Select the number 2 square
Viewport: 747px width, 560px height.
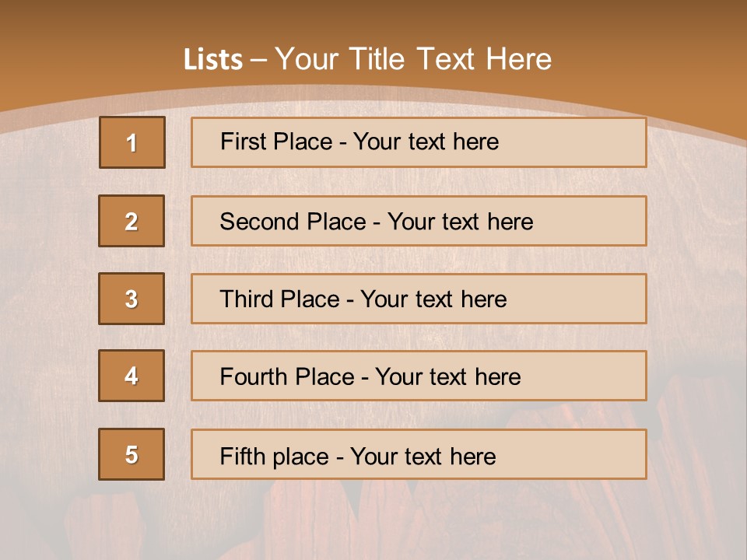132,221
